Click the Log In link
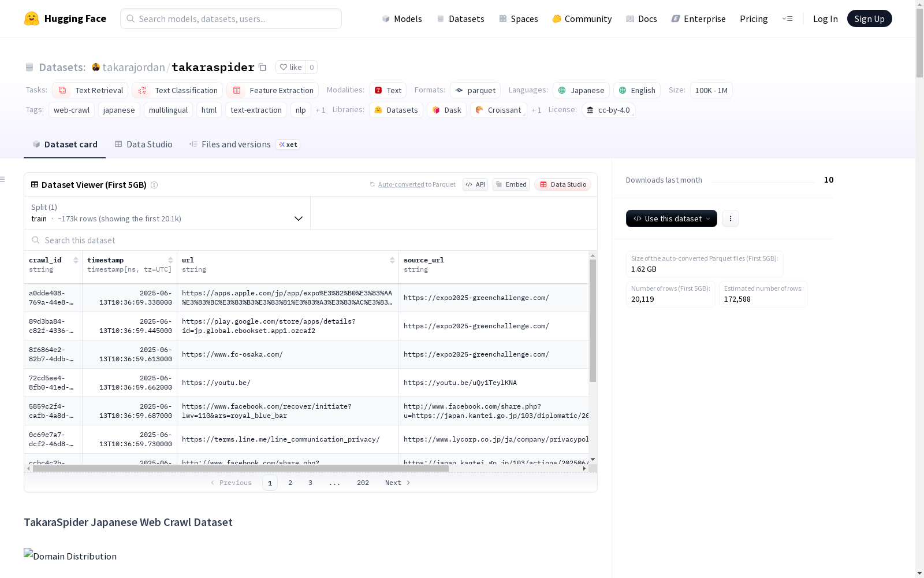This screenshot has height=578, width=924. pyautogui.click(x=825, y=18)
